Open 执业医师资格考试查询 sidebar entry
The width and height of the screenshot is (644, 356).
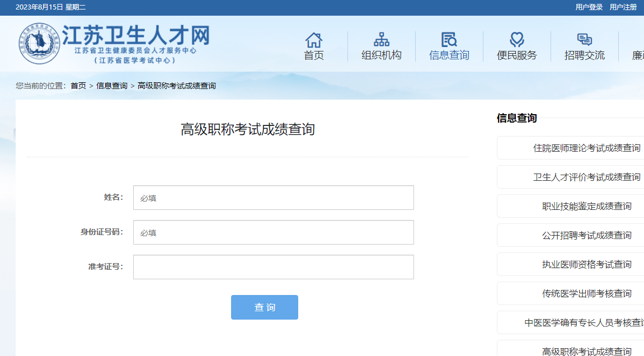click(x=586, y=265)
